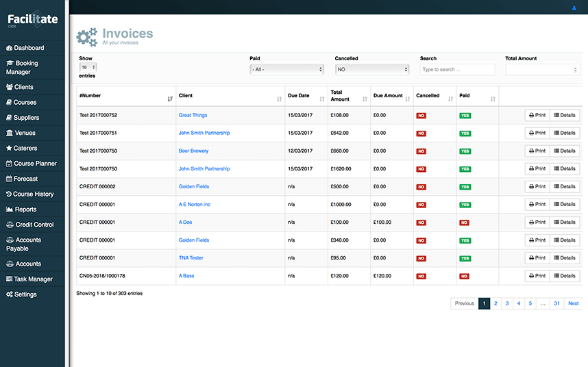Print the Great Things invoice
The image size is (588, 367).
[537, 115]
